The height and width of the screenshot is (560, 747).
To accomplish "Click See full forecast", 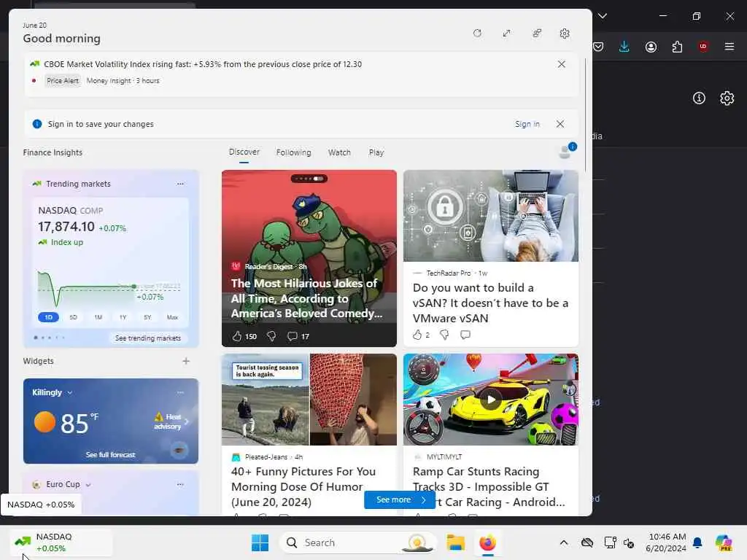I will click(111, 455).
